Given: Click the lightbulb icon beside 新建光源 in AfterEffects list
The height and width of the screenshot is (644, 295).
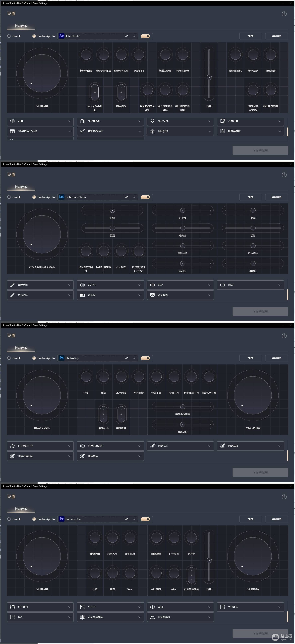Looking at the screenshot, I should [152, 121].
